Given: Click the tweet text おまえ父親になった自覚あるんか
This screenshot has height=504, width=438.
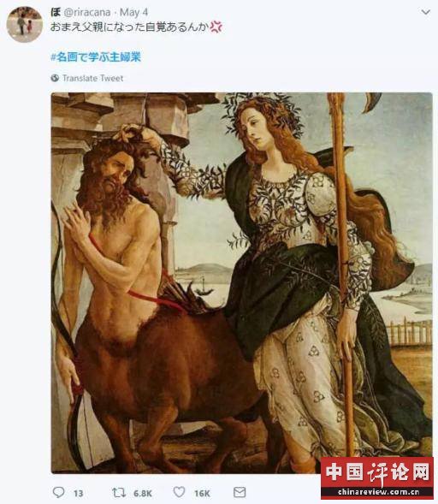Looking at the screenshot, I should point(129,27).
